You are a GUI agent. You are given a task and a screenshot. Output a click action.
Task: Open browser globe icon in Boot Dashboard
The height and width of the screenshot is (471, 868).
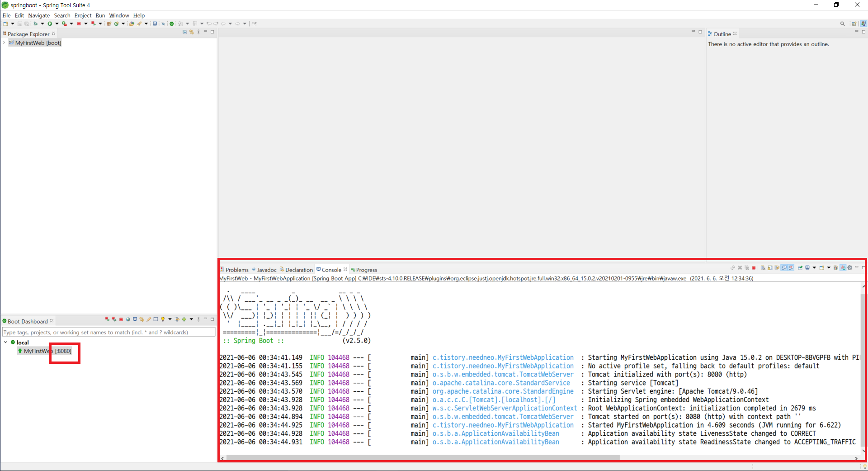pyautogui.click(x=128, y=319)
